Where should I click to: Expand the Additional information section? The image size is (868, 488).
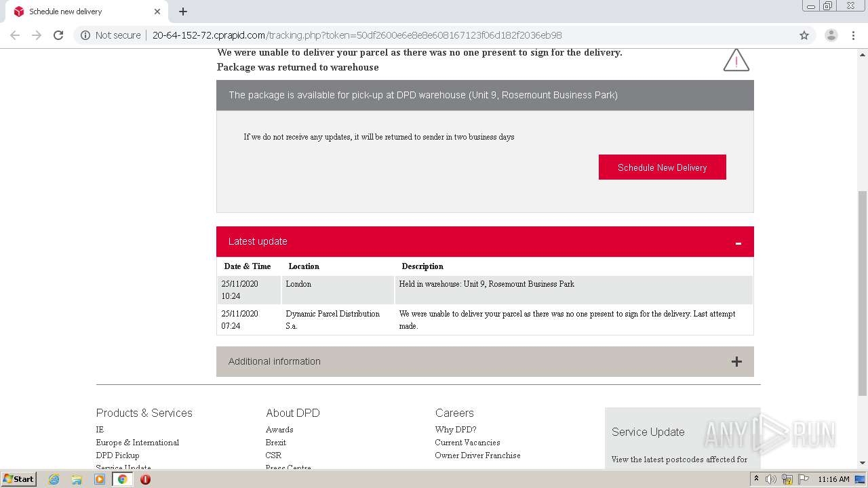pos(736,362)
